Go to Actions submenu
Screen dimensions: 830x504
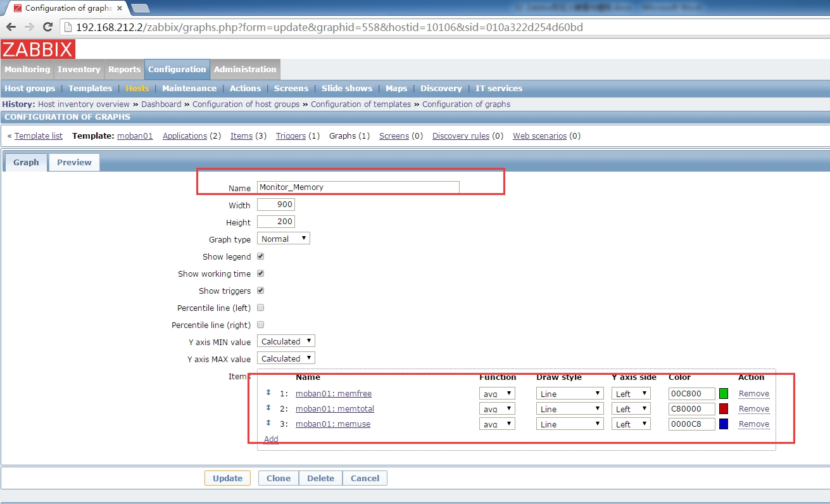(x=245, y=88)
